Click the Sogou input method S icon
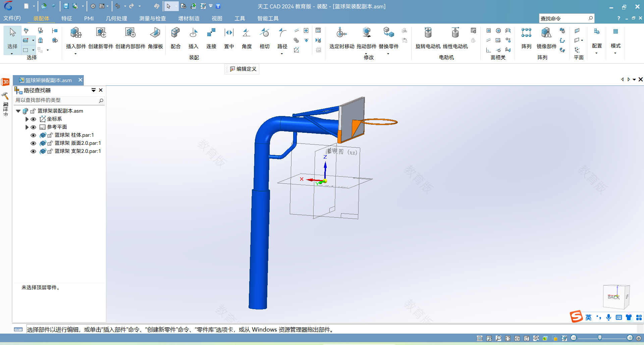This screenshot has height=345, width=644. coord(576,317)
